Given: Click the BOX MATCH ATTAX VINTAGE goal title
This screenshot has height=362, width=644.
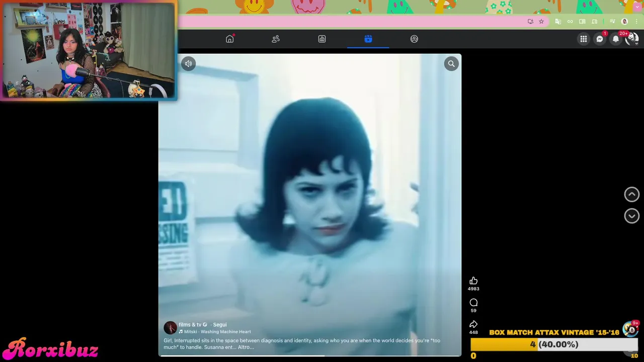Looking at the screenshot, I should [554, 332].
